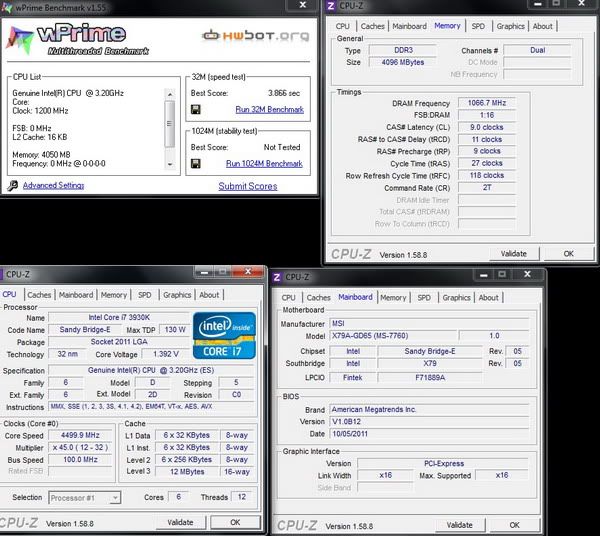Switch to CPU tab in Memory window
This screenshot has width=600, height=536.
click(x=342, y=26)
